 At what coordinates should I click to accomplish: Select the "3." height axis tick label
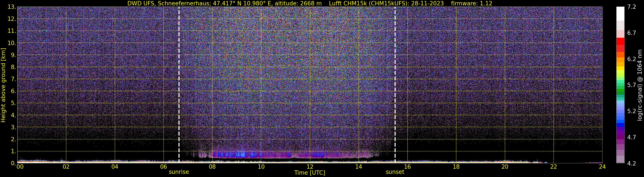[13, 127]
